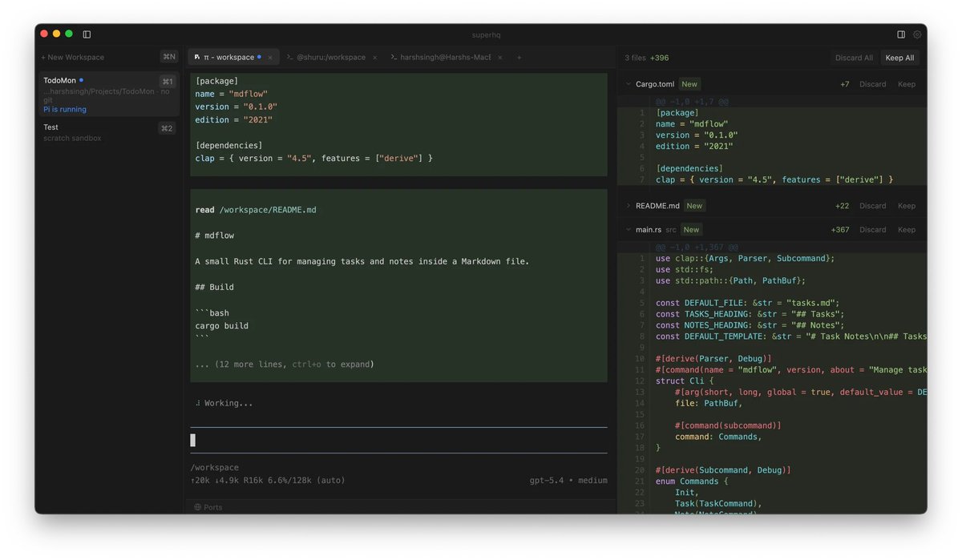Click the ⌘N shortcut badge
This screenshot has width=962, height=560.
tap(168, 57)
